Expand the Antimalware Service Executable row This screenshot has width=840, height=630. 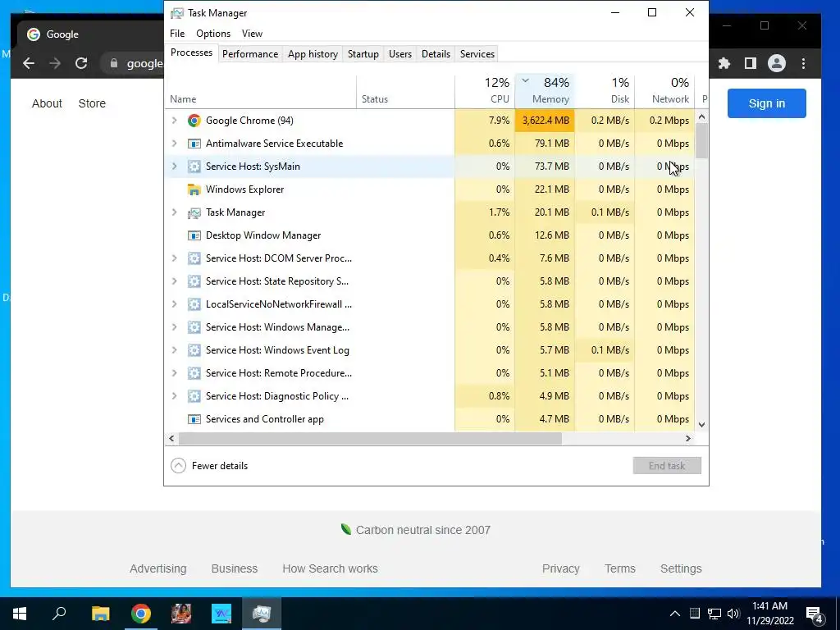(x=174, y=144)
